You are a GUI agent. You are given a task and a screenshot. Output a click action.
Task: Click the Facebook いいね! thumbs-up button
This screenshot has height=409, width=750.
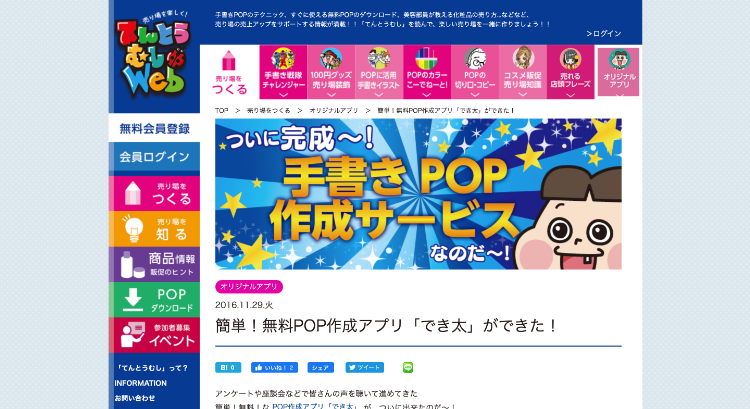click(275, 367)
